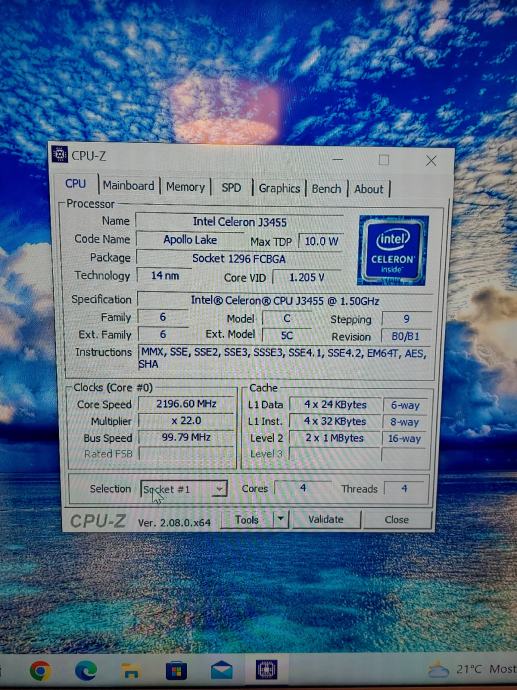This screenshot has height=690, width=517.
Task: Open File Explorer taskbar icon
Action: 131,671
